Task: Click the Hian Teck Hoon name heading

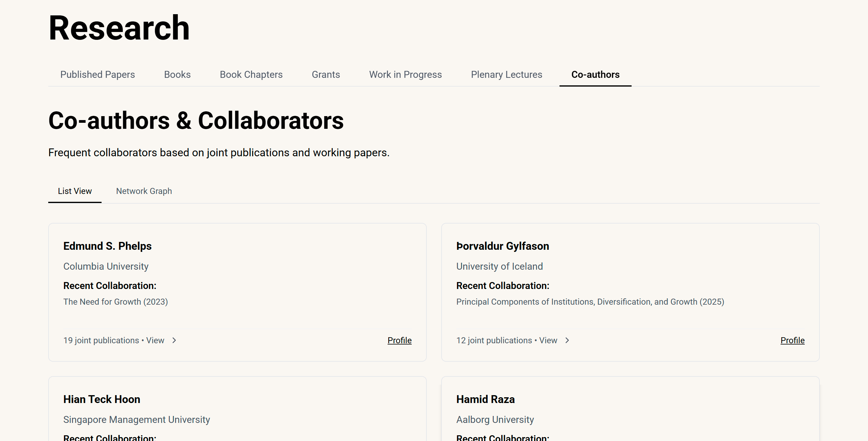Action: click(102, 399)
